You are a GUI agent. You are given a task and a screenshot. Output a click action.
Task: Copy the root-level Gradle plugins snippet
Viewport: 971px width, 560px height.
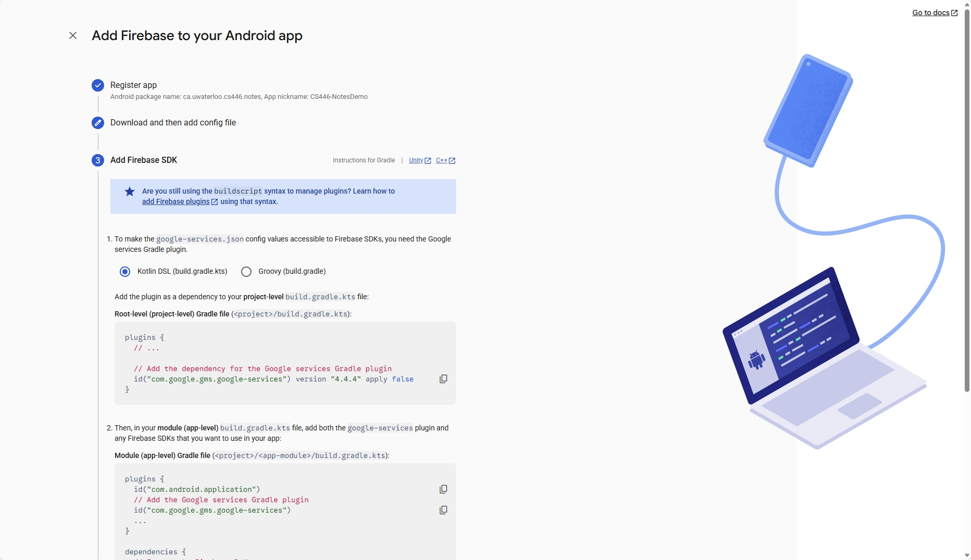(x=443, y=379)
